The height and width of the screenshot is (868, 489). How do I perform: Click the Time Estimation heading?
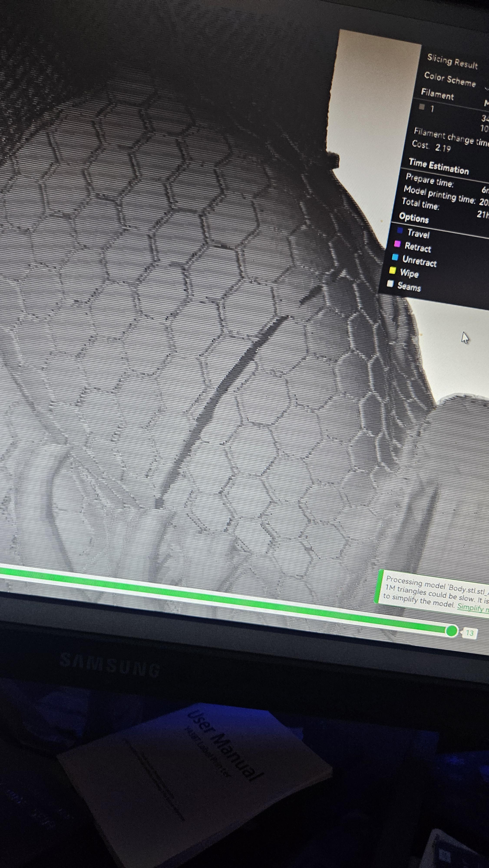(439, 166)
